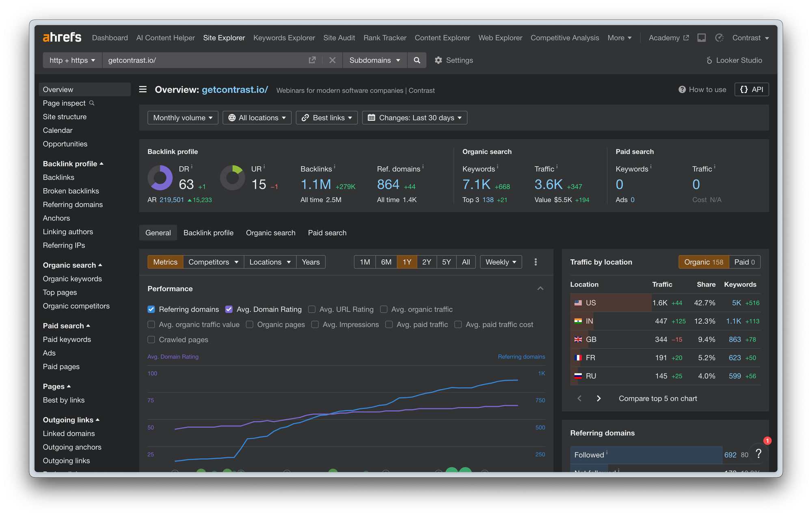Viewport: 812px width, 516px height.
Task: Check Avg. paid traffic checkbox
Action: pyautogui.click(x=389, y=325)
